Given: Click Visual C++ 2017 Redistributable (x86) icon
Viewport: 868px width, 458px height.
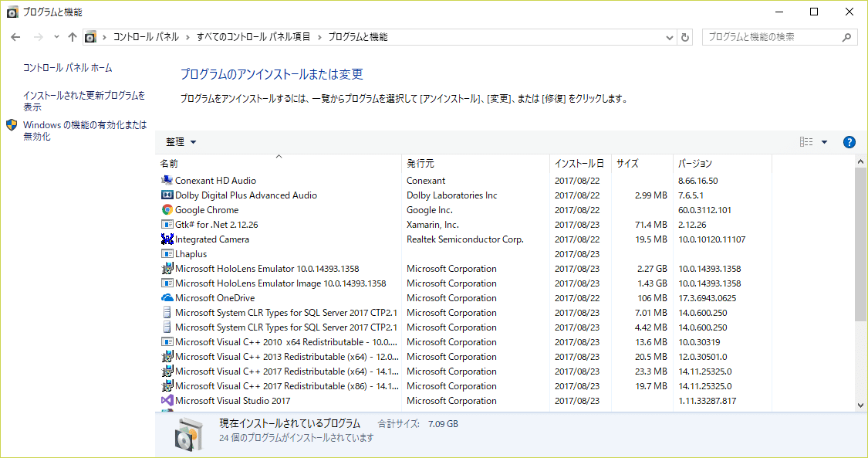Looking at the screenshot, I should [x=167, y=386].
